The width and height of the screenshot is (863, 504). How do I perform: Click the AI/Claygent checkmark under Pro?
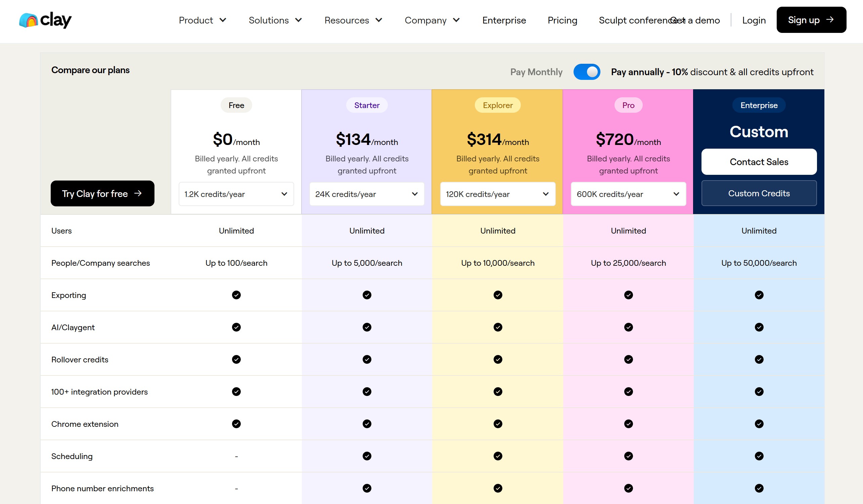click(x=628, y=327)
